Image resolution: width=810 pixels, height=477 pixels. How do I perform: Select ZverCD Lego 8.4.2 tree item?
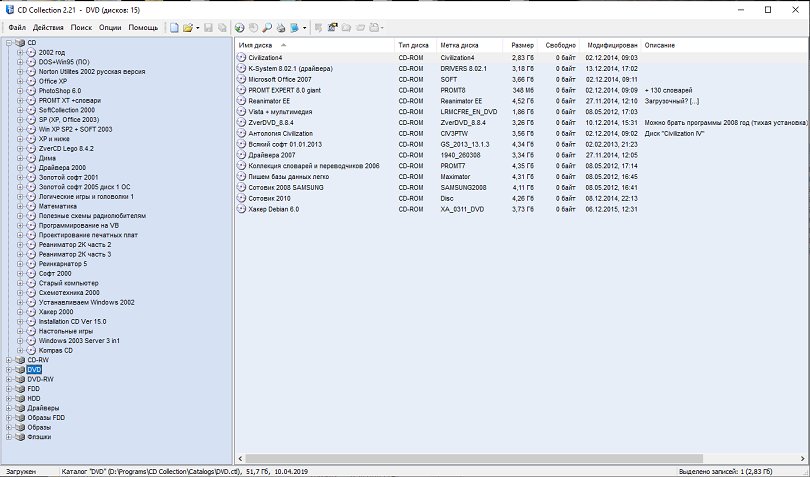(66, 148)
